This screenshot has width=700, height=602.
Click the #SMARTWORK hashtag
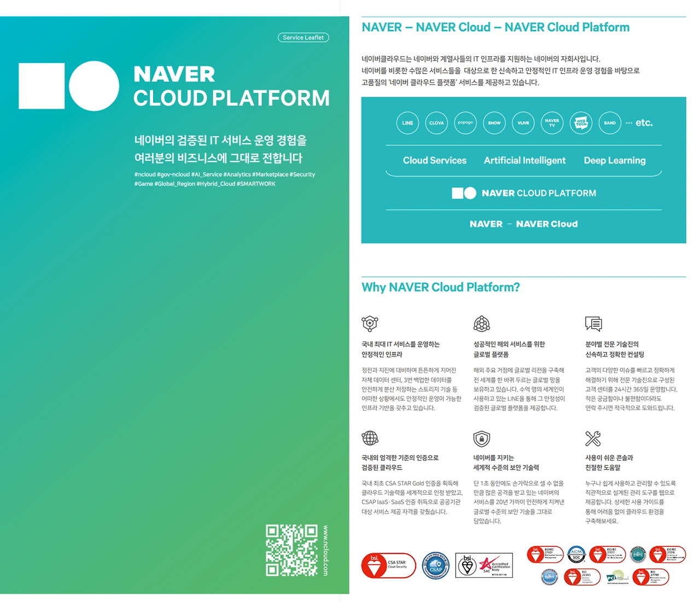(x=256, y=184)
